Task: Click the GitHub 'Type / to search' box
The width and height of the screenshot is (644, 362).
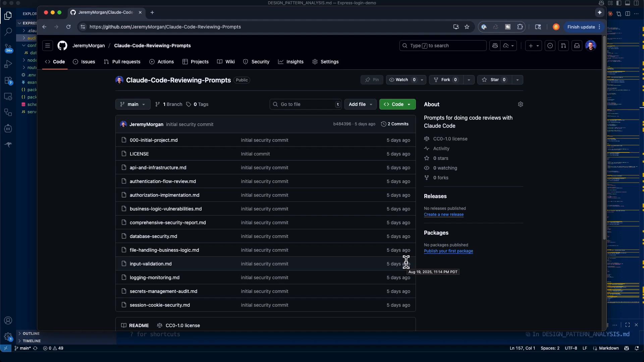Action: (443, 46)
